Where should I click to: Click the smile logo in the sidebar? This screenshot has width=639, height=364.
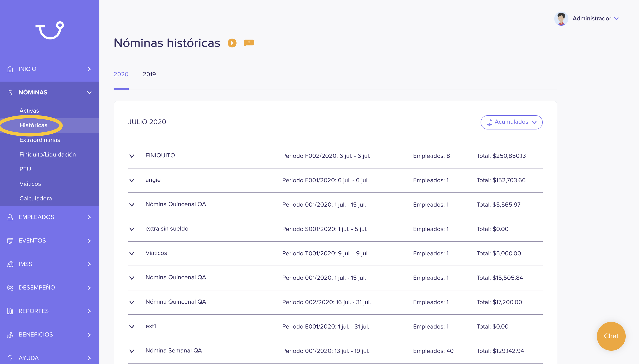[x=49, y=30]
